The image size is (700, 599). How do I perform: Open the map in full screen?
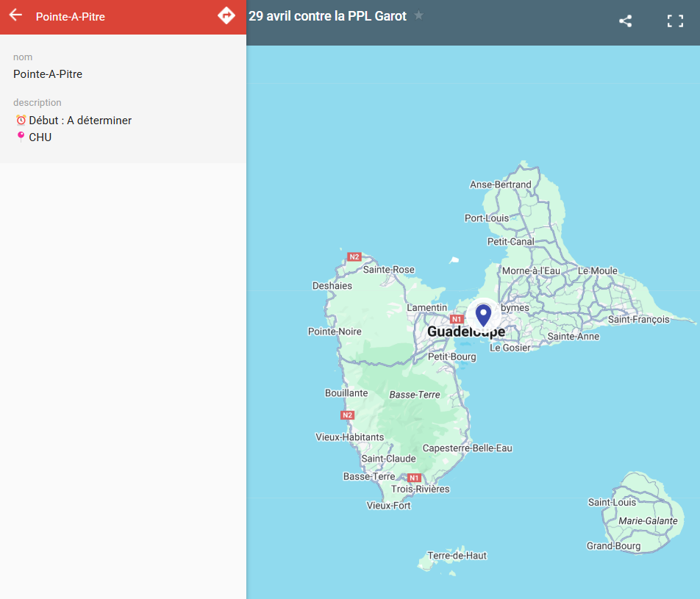[674, 21]
